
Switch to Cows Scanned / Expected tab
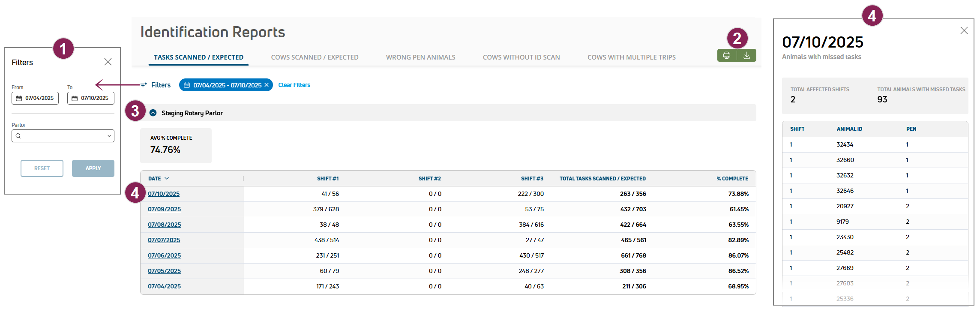(315, 57)
